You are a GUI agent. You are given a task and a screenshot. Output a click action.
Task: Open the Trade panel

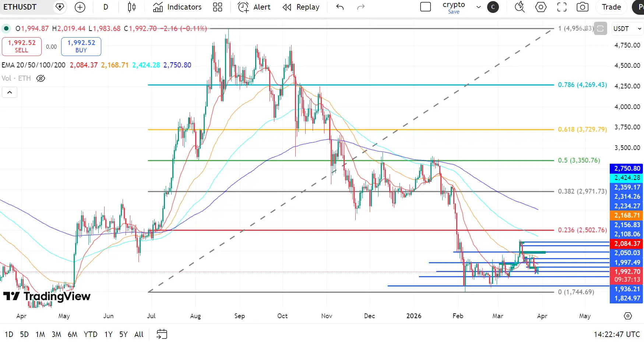[612, 7]
